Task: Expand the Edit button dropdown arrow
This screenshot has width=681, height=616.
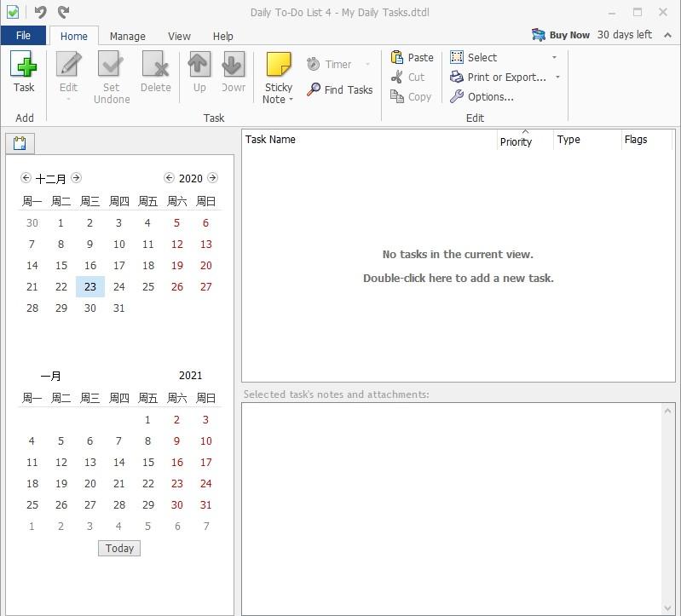Action: [69, 100]
